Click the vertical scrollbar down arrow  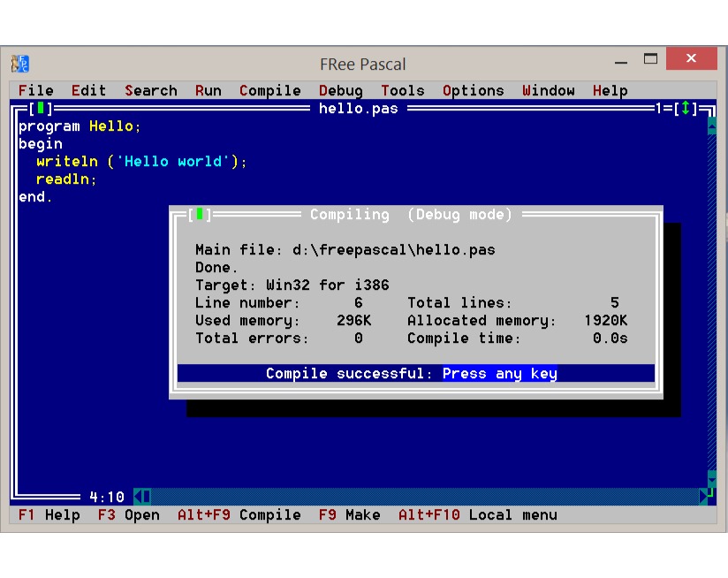(712, 480)
